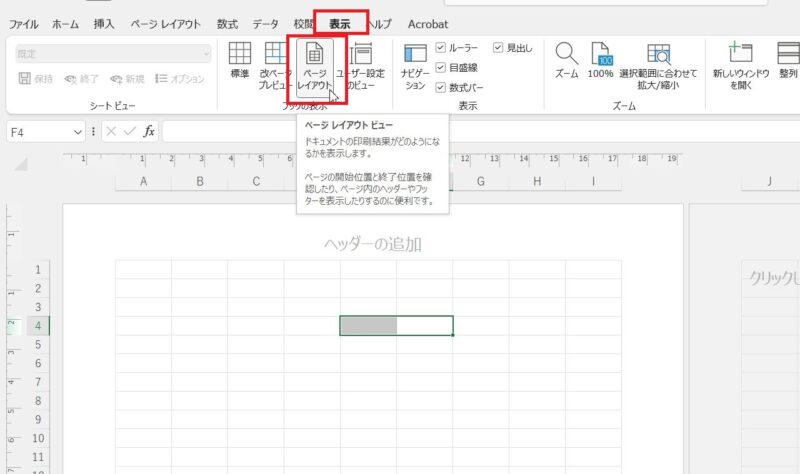
Task: Select column A header
Action: coord(143,181)
